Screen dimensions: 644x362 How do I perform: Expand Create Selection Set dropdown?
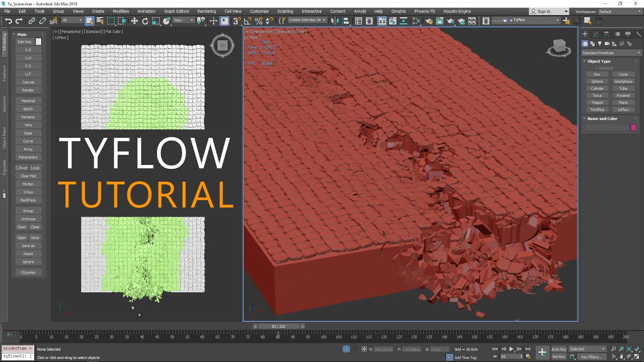pos(307,21)
